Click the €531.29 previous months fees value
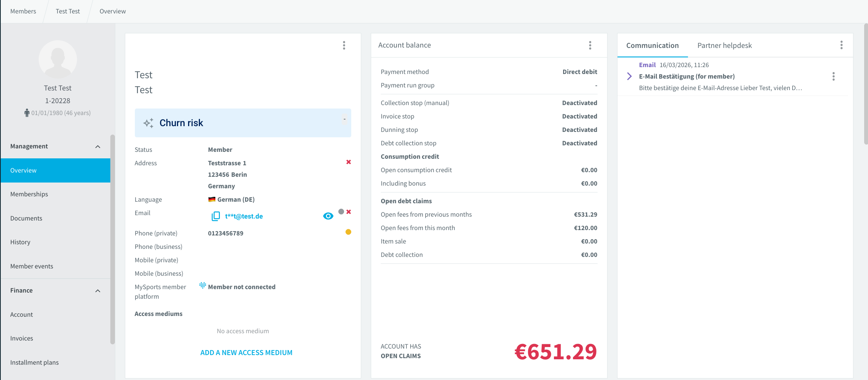The image size is (868, 380). point(585,214)
